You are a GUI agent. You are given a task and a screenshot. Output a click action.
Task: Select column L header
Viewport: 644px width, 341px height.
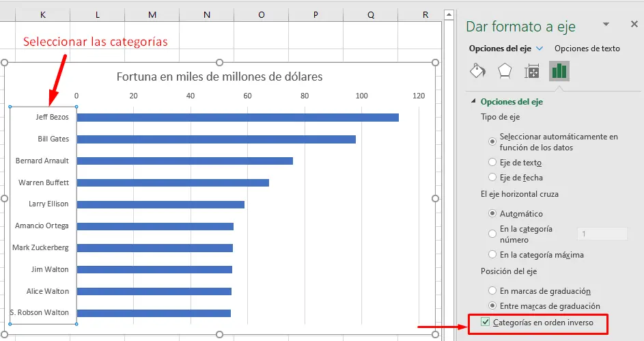click(98, 15)
